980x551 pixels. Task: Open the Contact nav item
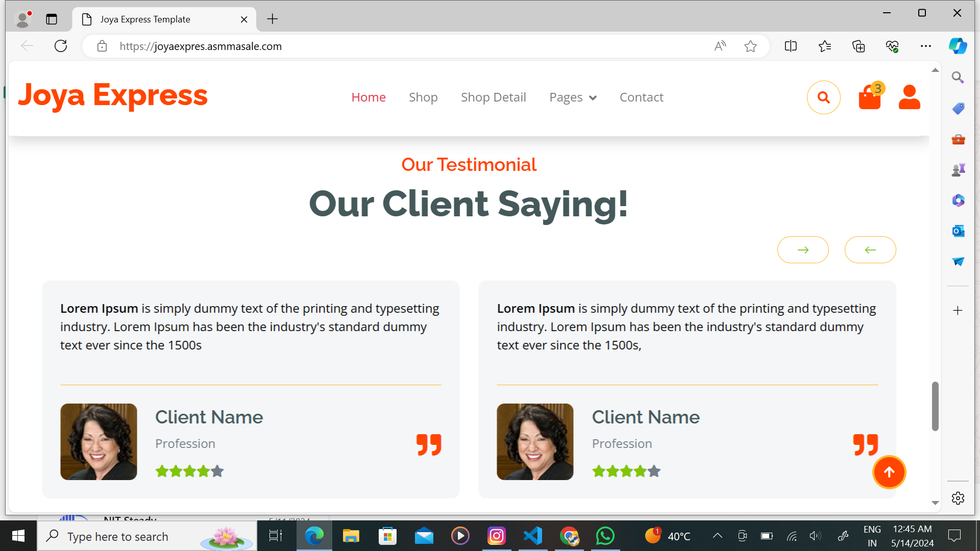pyautogui.click(x=641, y=97)
